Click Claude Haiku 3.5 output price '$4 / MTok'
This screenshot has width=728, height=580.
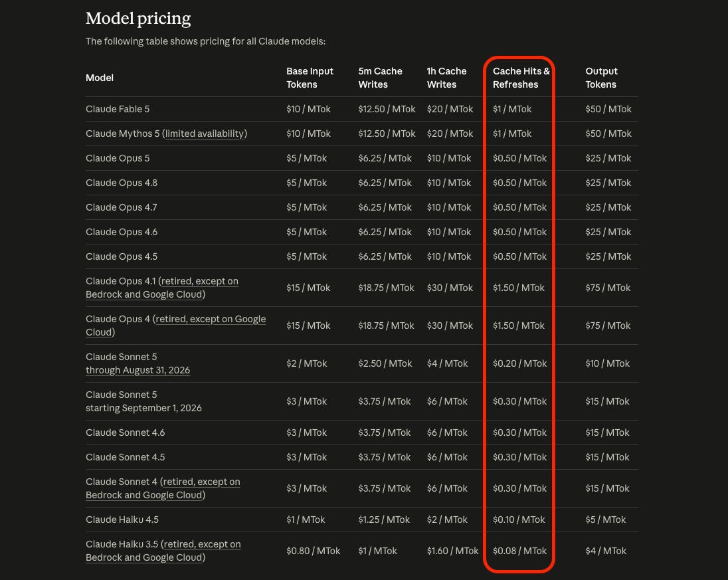pyautogui.click(x=606, y=551)
